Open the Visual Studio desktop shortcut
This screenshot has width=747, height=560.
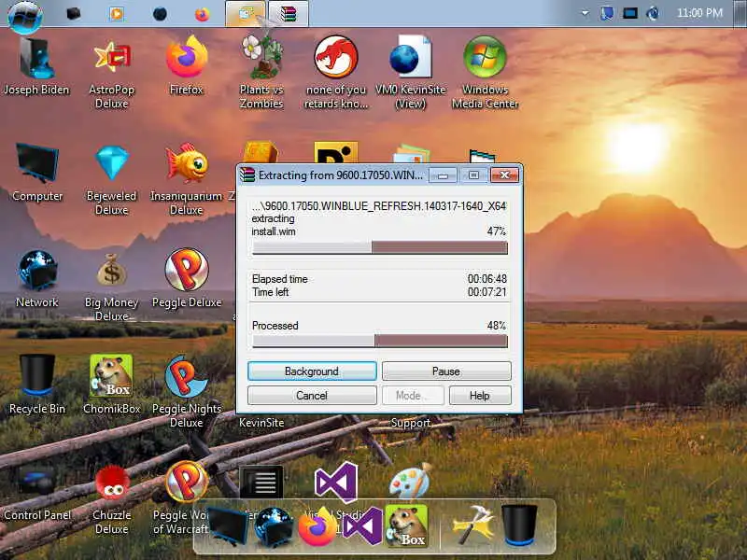point(336,482)
